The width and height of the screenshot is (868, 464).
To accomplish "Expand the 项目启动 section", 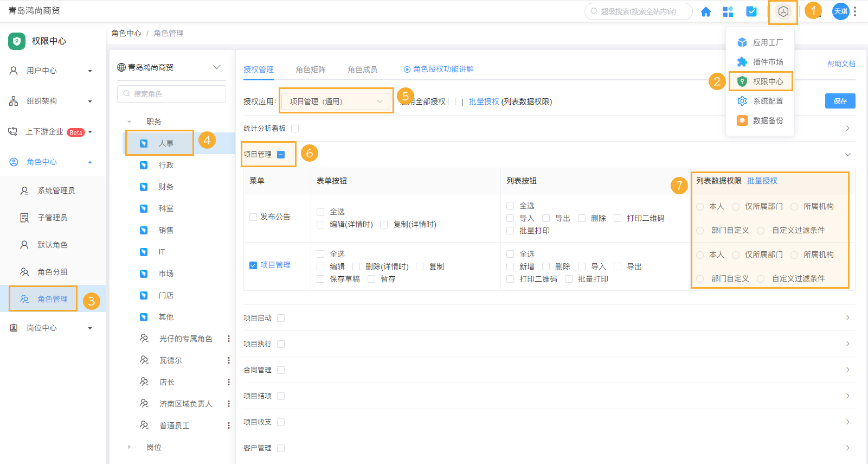I will [847, 318].
